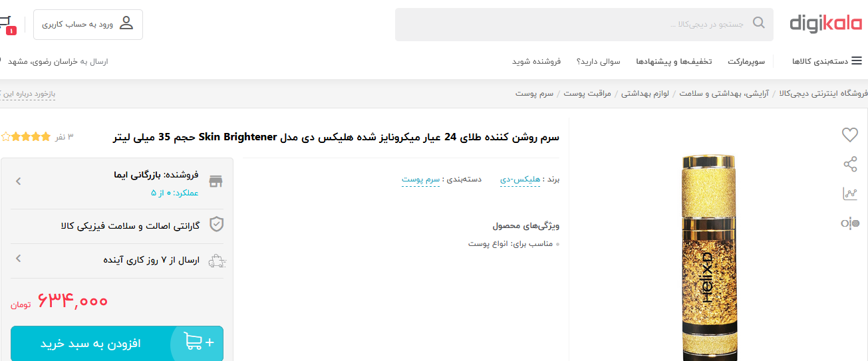Click the search magnifier icon

[759, 23]
